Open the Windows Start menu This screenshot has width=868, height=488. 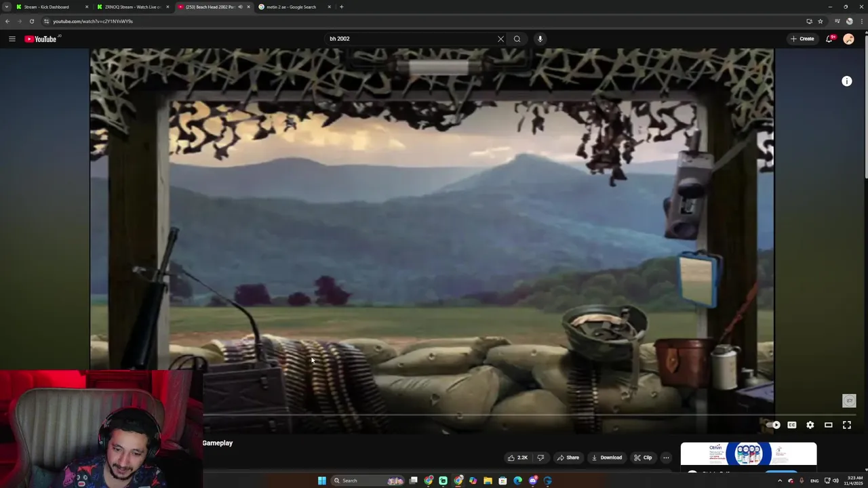click(322, 481)
